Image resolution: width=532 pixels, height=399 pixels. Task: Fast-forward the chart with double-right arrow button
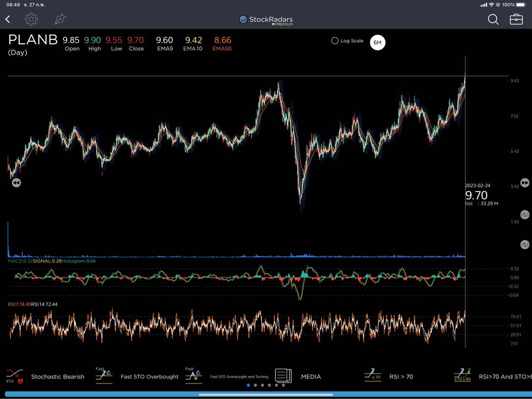click(525, 183)
